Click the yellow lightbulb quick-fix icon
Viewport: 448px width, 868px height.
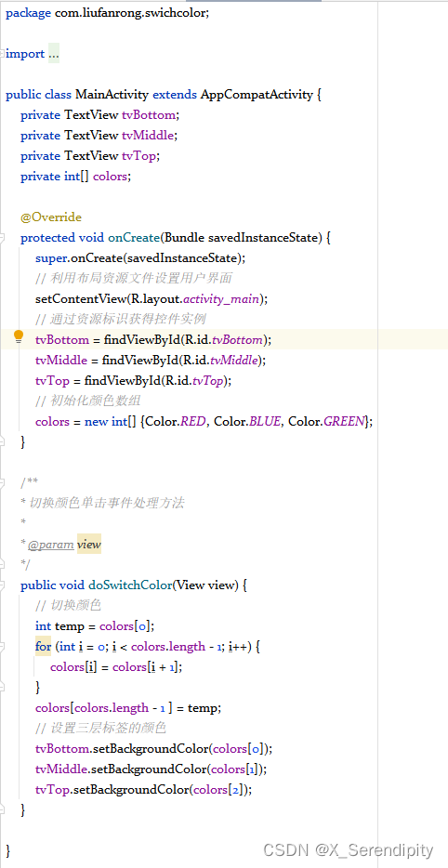click(19, 337)
